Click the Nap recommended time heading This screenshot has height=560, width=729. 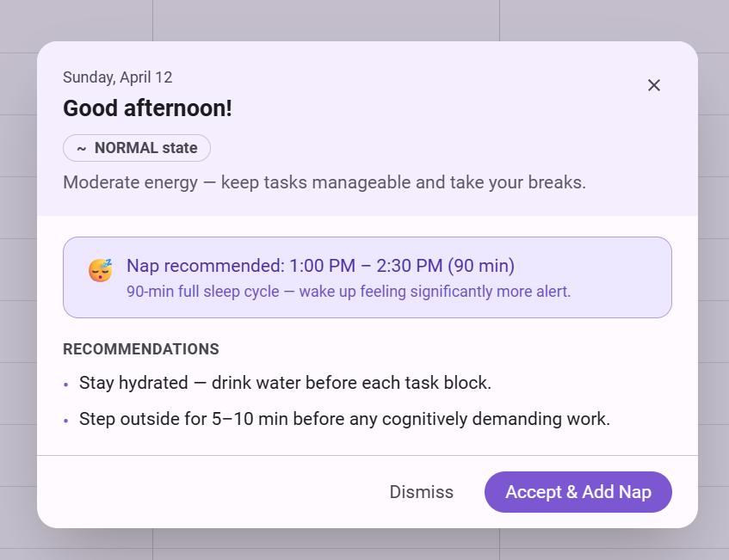click(x=320, y=266)
